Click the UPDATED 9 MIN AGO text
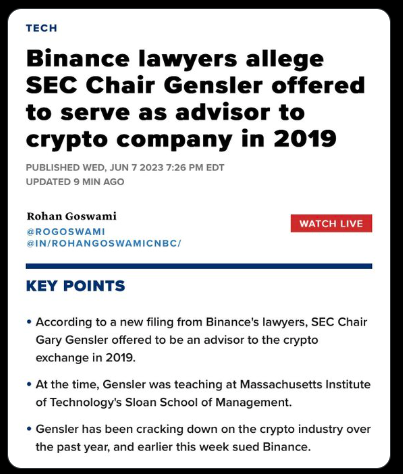Image resolution: width=403 pixels, height=474 pixels. (x=75, y=182)
